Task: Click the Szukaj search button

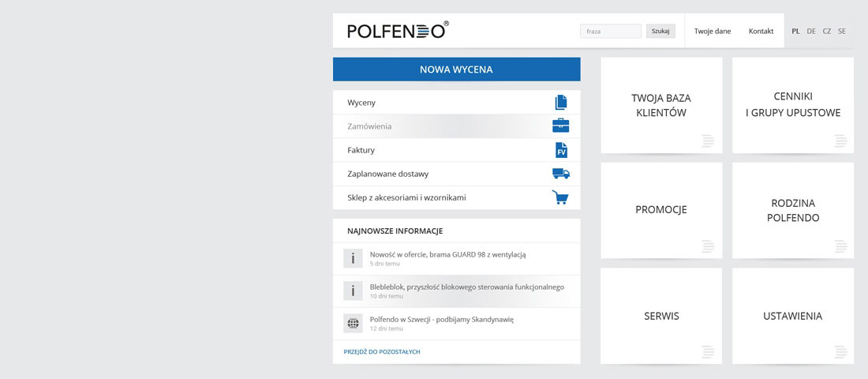Action: pos(660,31)
